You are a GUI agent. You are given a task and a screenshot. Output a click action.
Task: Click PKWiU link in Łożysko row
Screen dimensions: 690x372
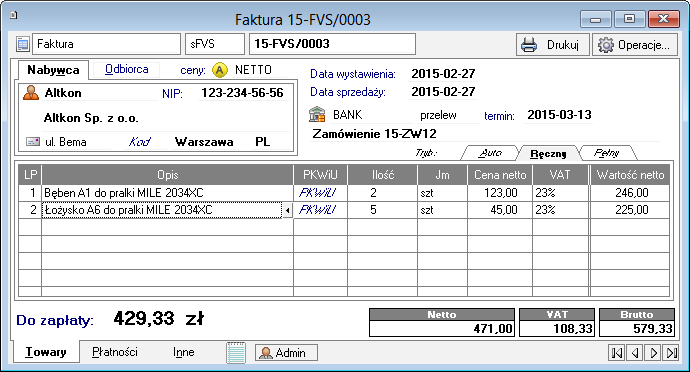click(317, 210)
